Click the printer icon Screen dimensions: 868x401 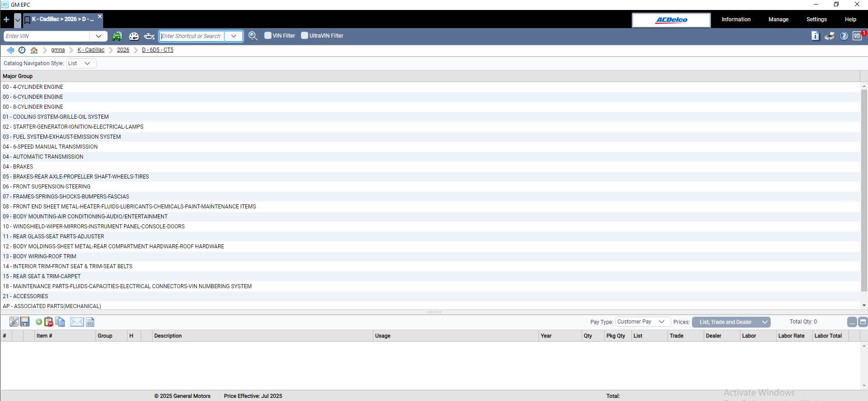830,36
